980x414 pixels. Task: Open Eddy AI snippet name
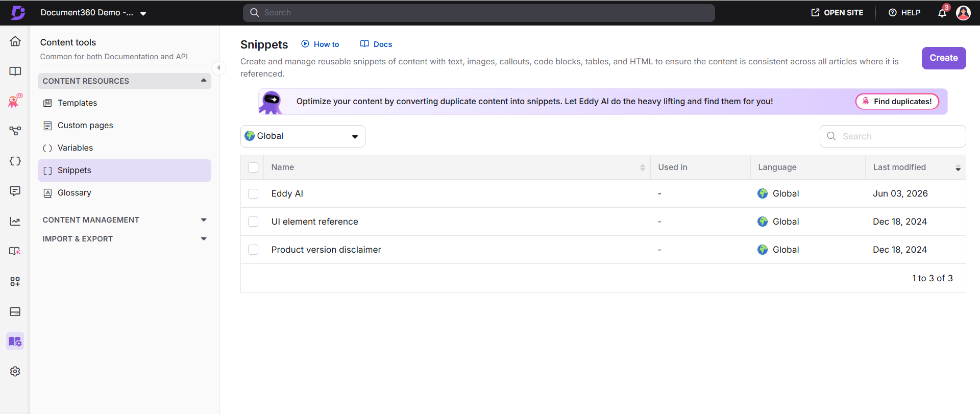(287, 193)
